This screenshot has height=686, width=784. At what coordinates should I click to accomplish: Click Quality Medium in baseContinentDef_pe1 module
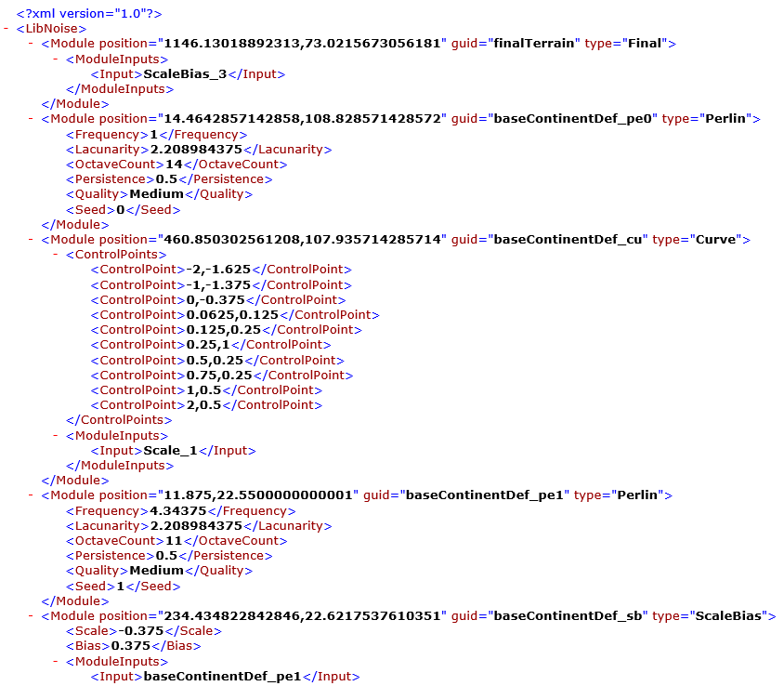(159, 571)
